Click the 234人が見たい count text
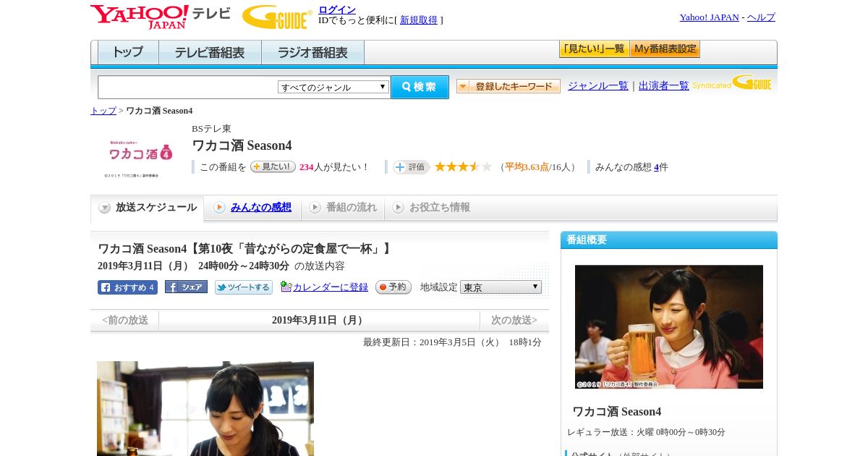The image size is (868, 456). click(x=334, y=167)
